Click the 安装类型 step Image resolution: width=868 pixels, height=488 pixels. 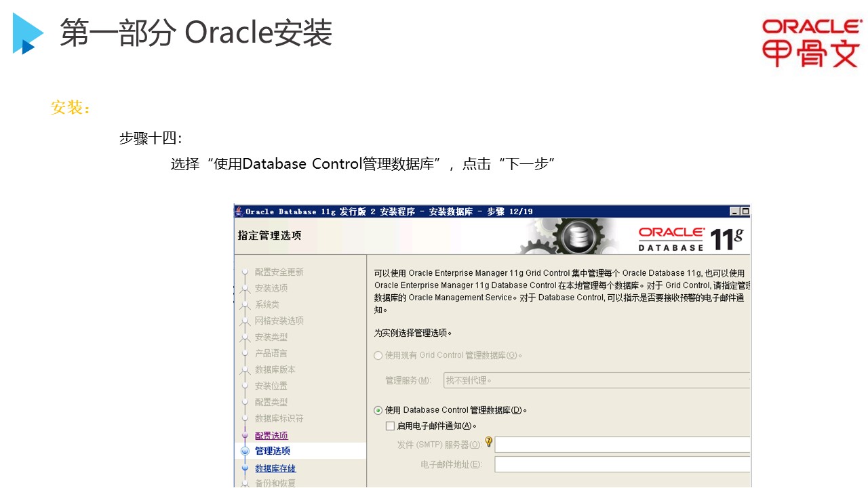(271, 337)
